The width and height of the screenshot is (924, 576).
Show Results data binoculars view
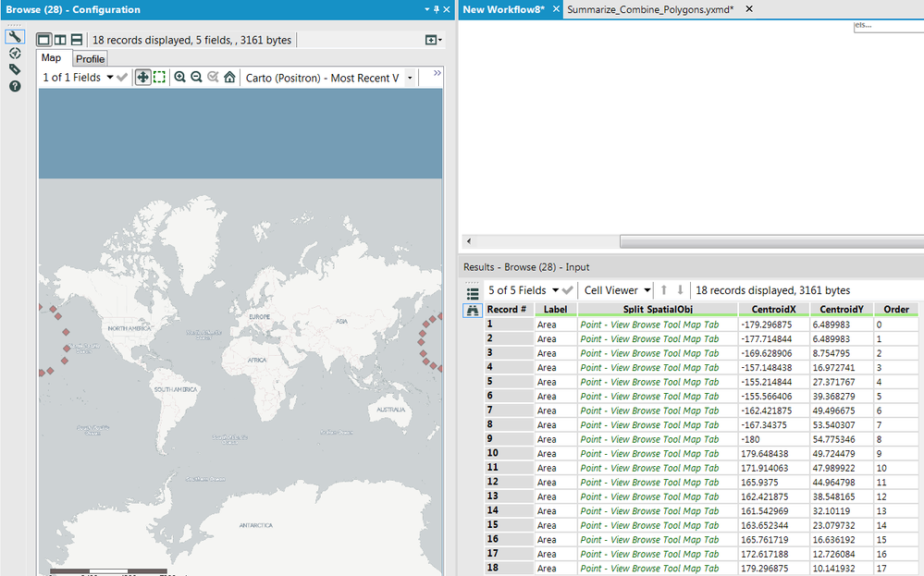point(472,311)
